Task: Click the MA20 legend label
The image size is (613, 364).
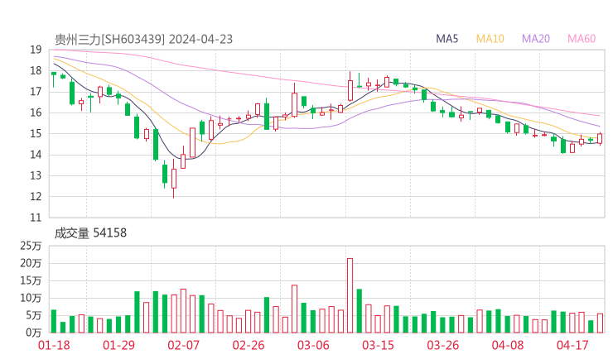Action: [536, 39]
